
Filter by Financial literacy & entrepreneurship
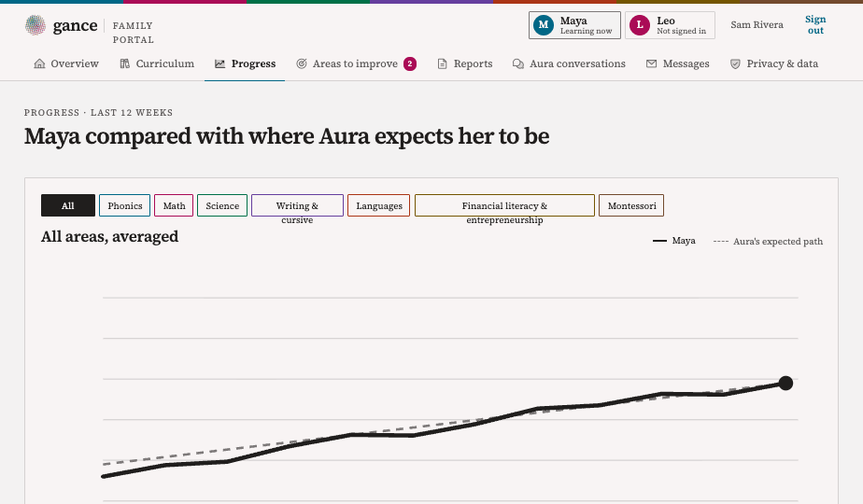[x=504, y=205]
